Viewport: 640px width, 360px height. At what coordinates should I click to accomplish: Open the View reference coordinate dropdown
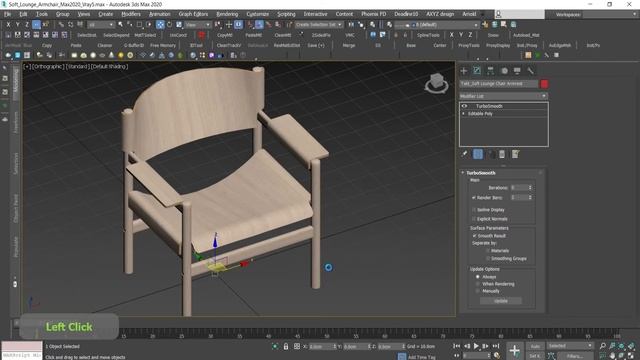click(x=198, y=25)
